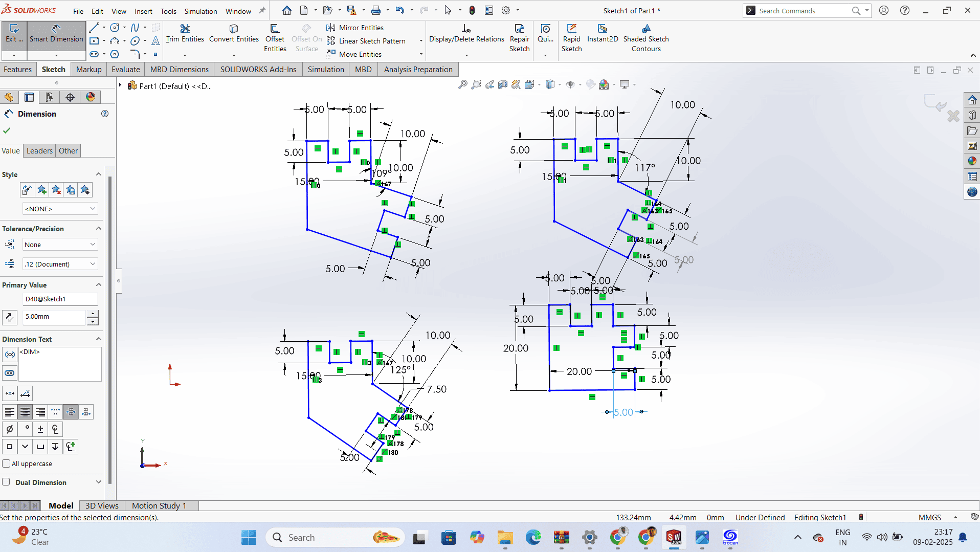The width and height of the screenshot is (980, 552).
Task: Click Add or Update a Style icon
Action: (42, 190)
